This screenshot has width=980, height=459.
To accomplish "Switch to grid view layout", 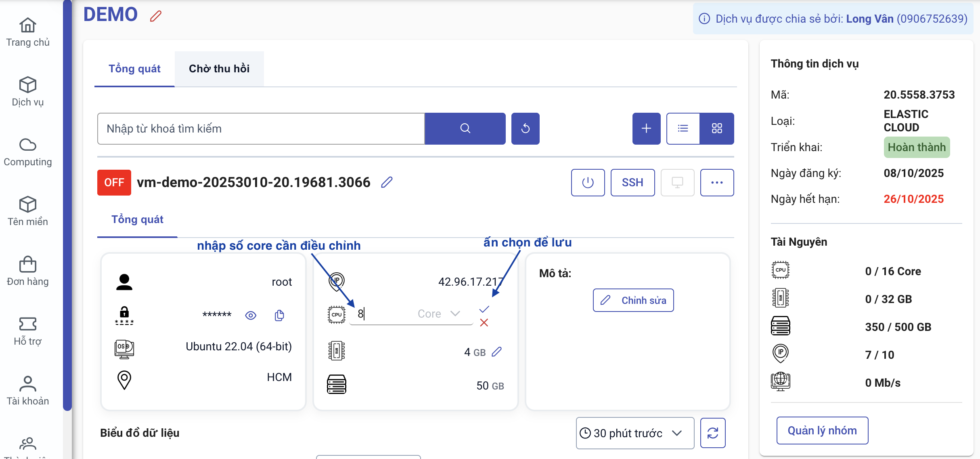I will [717, 128].
